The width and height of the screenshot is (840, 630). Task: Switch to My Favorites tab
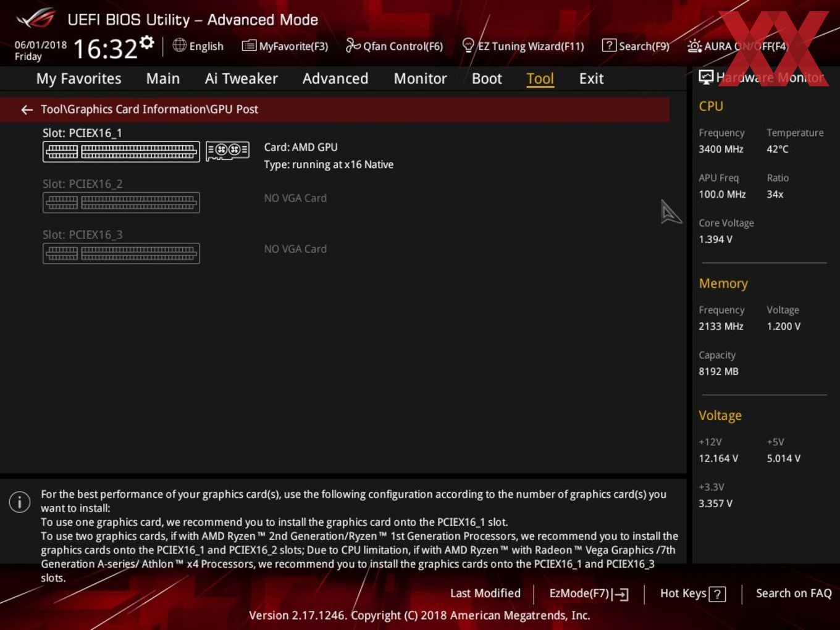coord(78,78)
